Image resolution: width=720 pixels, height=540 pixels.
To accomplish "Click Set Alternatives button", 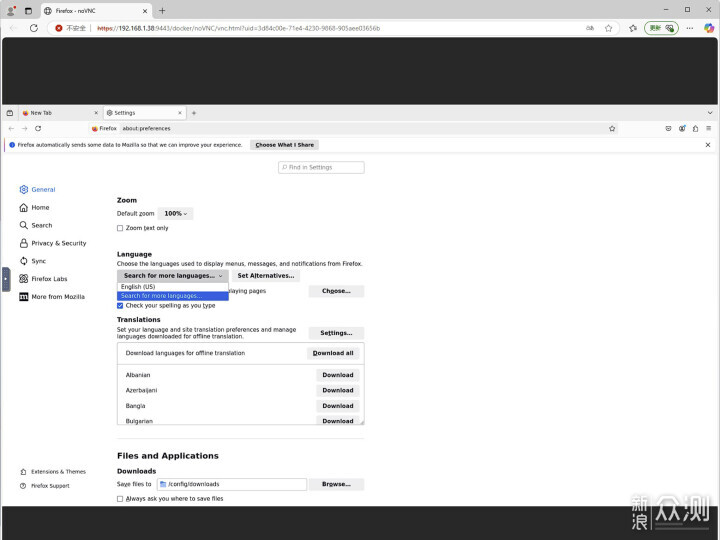I will pos(266,276).
